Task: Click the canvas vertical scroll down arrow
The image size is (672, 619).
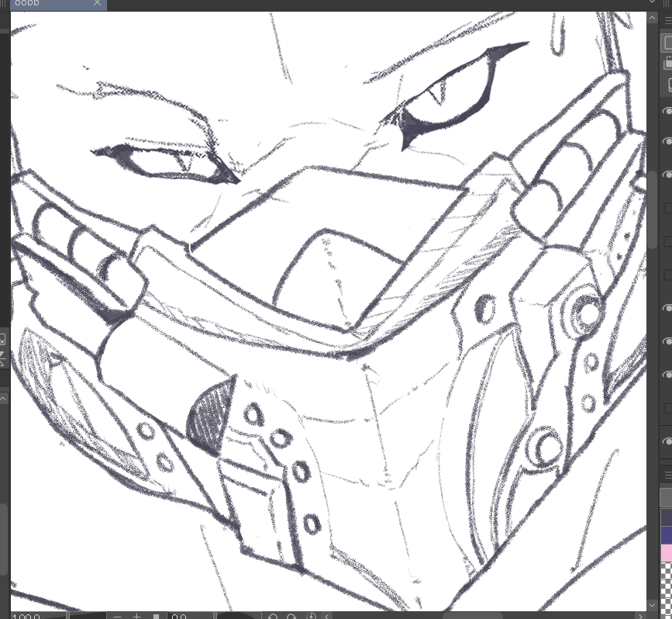Action: (652, 605)
